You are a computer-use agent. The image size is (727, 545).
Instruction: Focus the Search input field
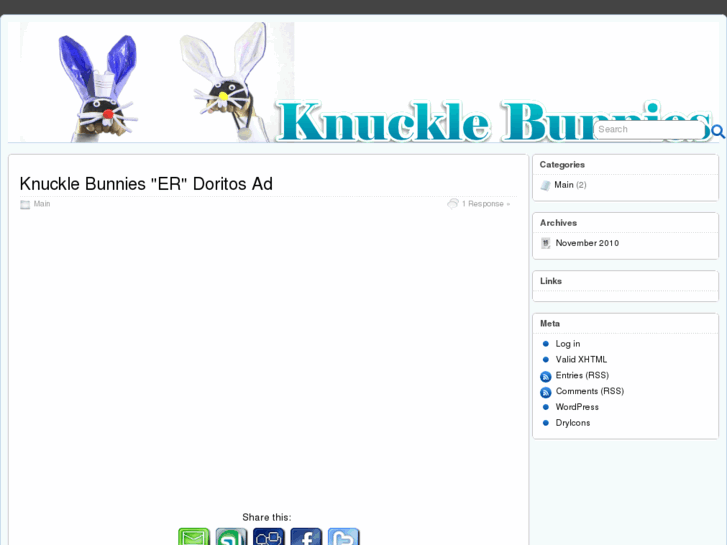(650, 129)
